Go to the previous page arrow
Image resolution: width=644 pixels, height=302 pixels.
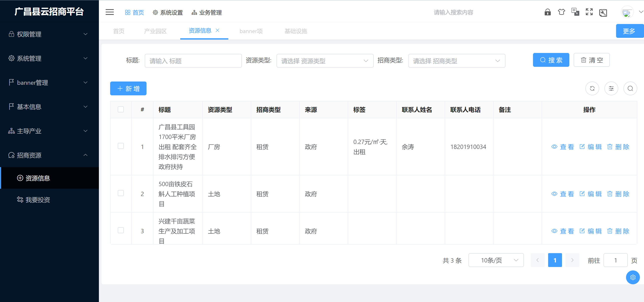point(538,260)
